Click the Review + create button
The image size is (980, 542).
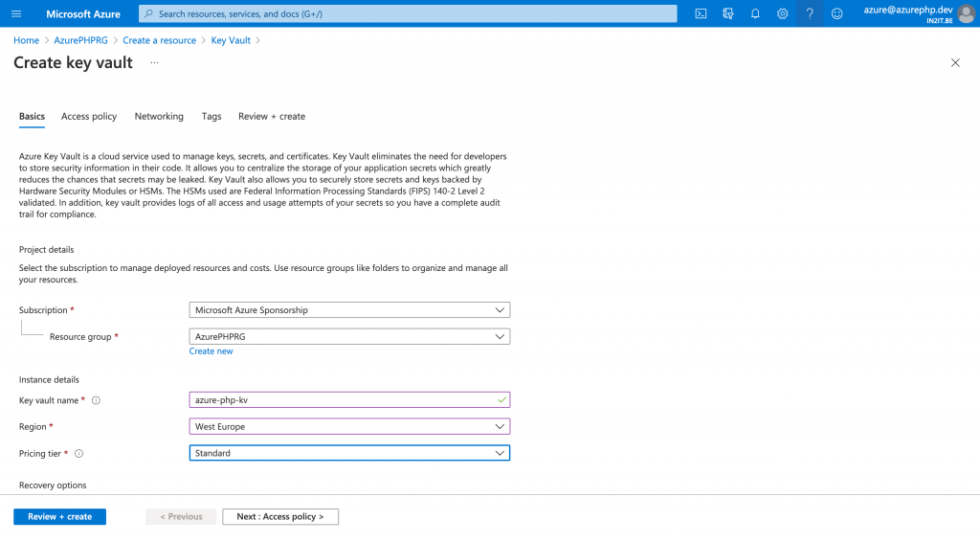click(x=60, y=517)
